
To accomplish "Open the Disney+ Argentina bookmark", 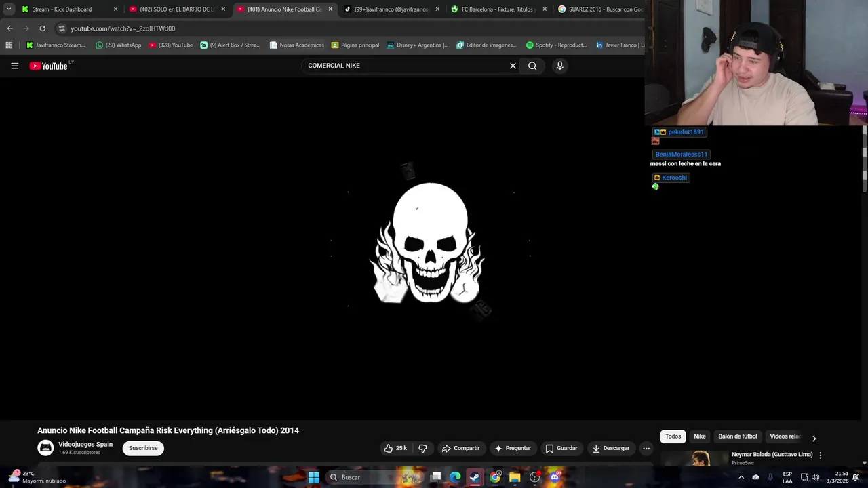I will tap(418, 45).
